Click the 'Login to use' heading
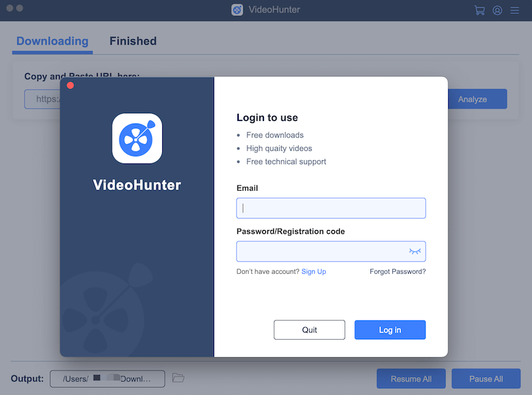This screenshot has width=532, height=395. (267, 118)
